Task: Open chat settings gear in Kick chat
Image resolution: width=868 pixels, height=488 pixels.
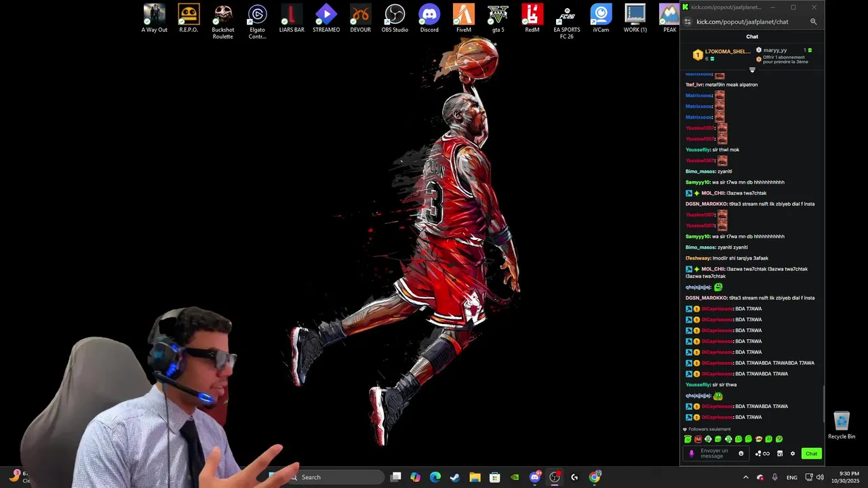Action: [792, 453]
